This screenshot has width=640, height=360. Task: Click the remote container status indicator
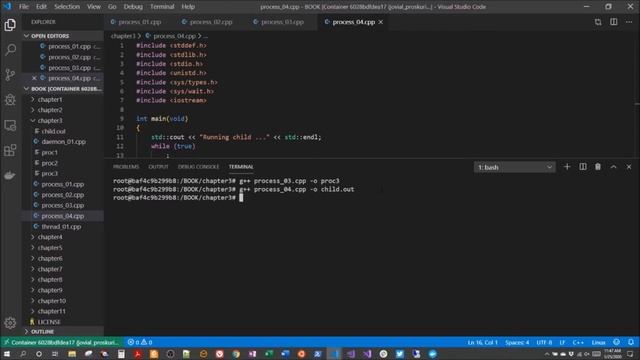click(61, 342)
